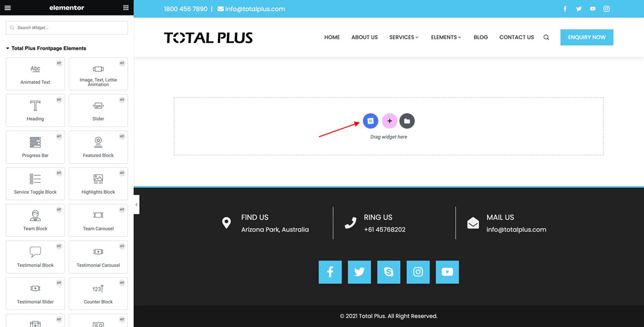This screenshot has width=644, height=327.
Task: Go to CONTACT US menu item
Action: point(516,38)
